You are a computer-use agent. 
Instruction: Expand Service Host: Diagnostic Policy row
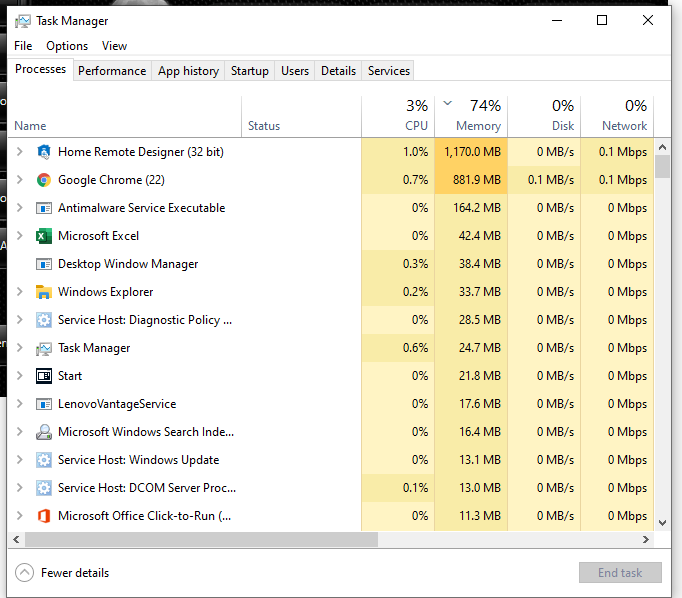(20, 319)
